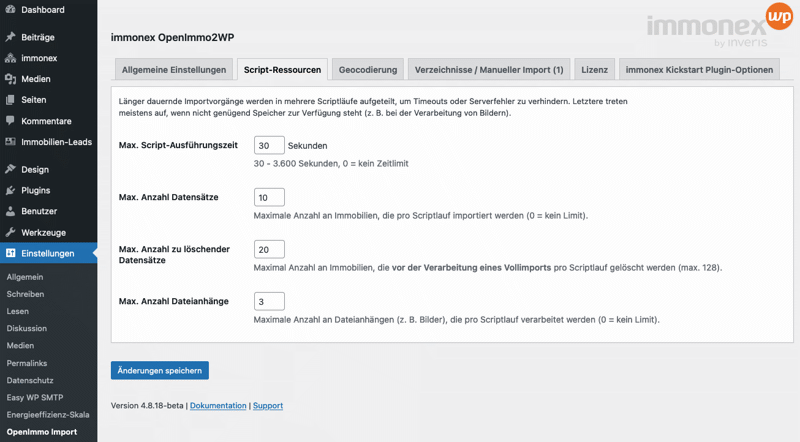Click the 'Max. Anzahl Datensätze' label
The height and width of the screenshot is (442, 800).
(x=168, y=197)
